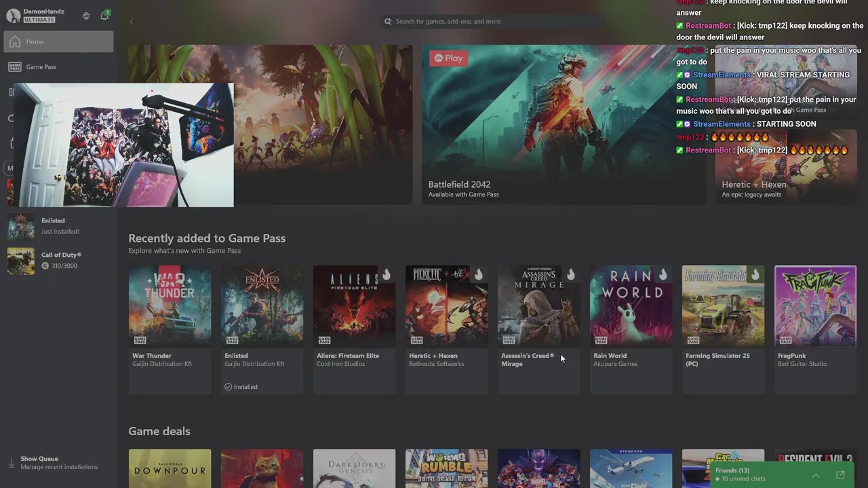Open Call of Duty in the sidebar

tap(58, 260)
